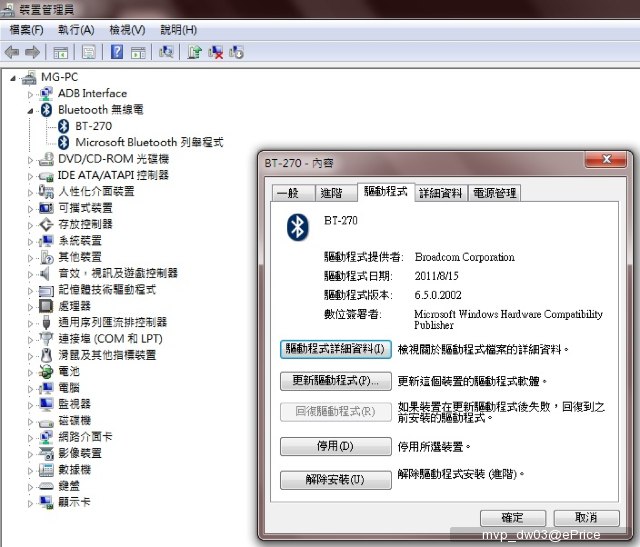Click the 監視器 monitor icon
Viewport: 640px width, 547px height.
tap(46, 404)
